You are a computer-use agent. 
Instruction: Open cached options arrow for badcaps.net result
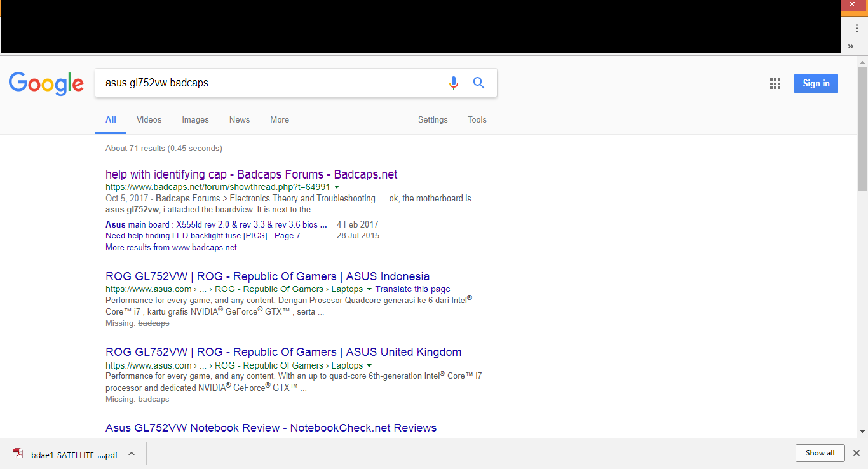pyautogui.click(x=337, y=187)
